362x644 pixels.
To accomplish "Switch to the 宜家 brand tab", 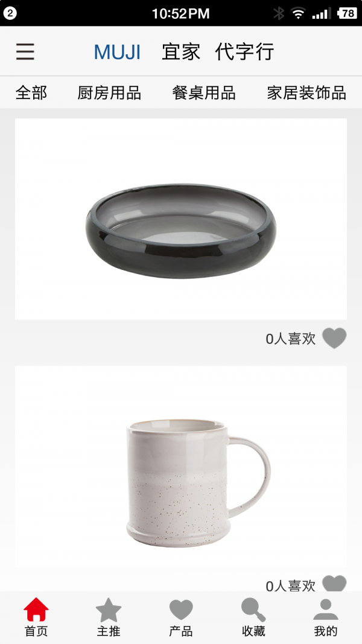I will tap(181, 52).
